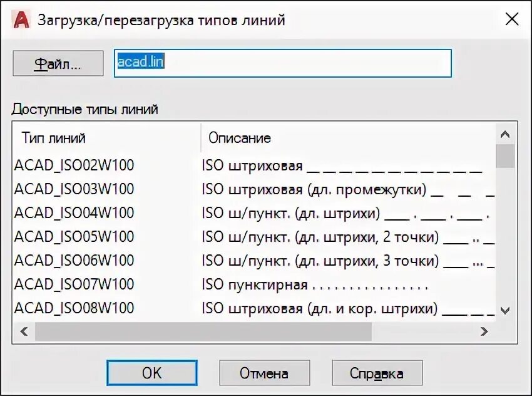
Task: Click the vertical scrollbar up arrow
Action: [x=506, y=134]
